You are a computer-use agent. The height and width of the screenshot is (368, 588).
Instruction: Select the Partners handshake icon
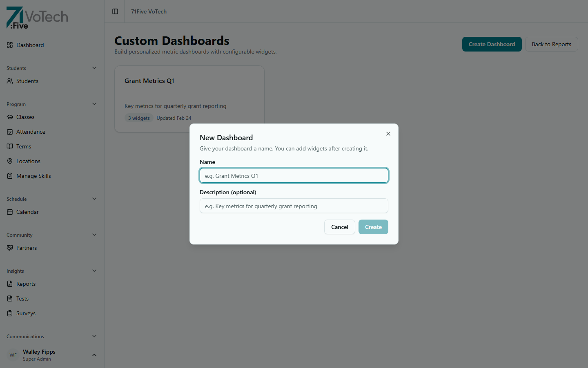[9, 248]
